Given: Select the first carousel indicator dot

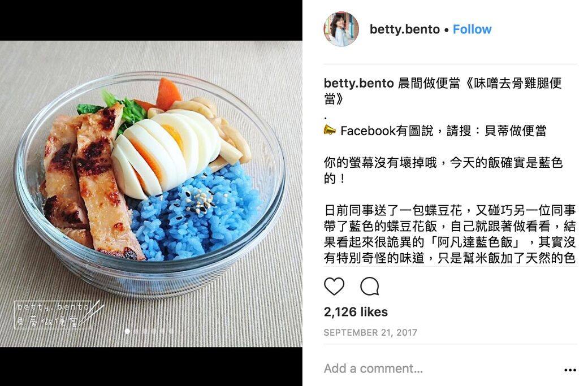Looking at the screenshot, I should 127,331.
